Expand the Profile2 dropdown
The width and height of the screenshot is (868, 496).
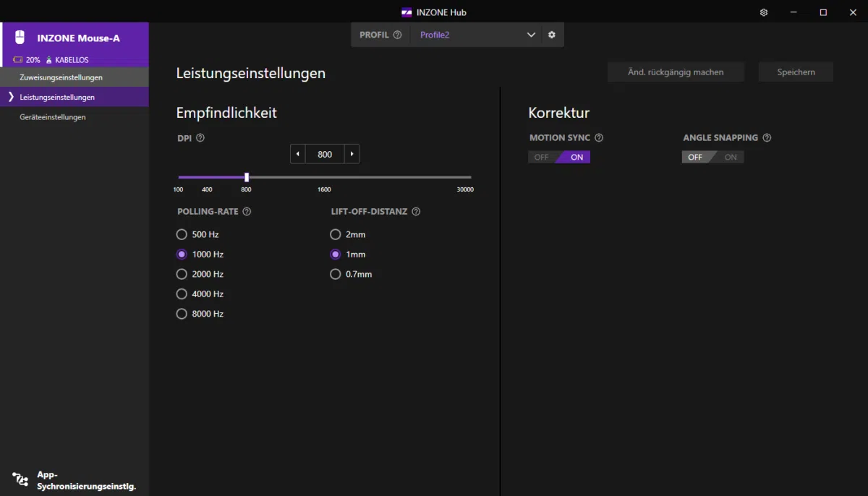[x=531, y=35]
